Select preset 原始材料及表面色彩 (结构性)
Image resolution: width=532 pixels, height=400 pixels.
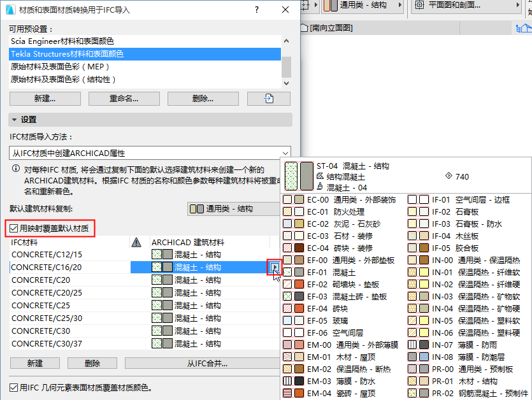point(145,80)
